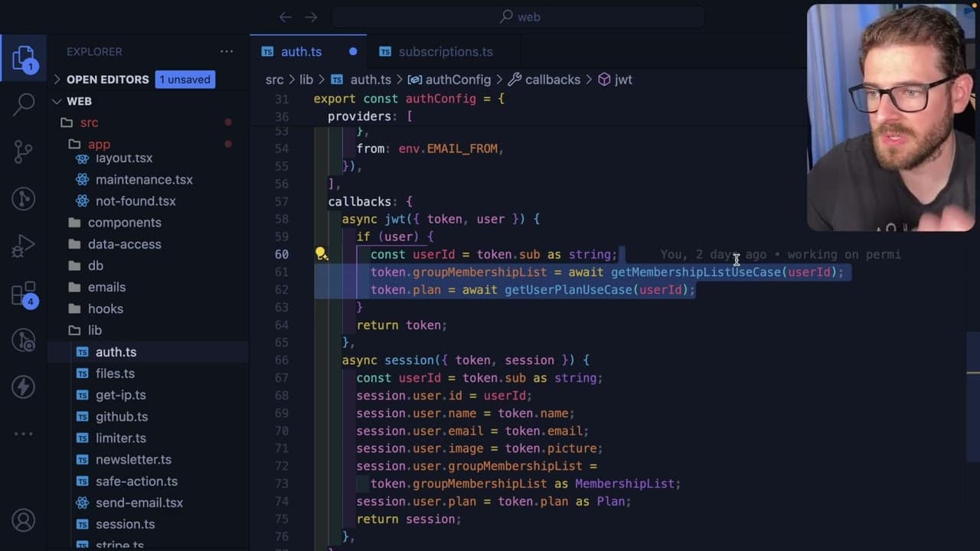Expand the data-access folder
This screenshot has height=551, width=980.
pyautogui.click(x=124, y=244)
